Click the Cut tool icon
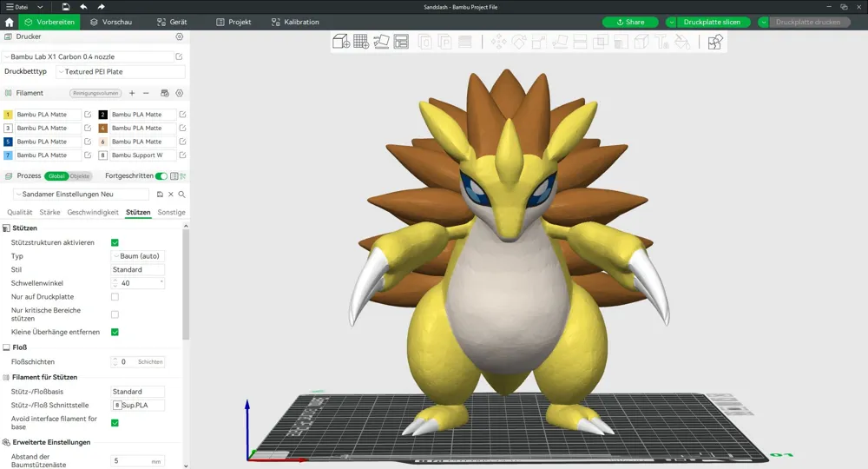 580,42
